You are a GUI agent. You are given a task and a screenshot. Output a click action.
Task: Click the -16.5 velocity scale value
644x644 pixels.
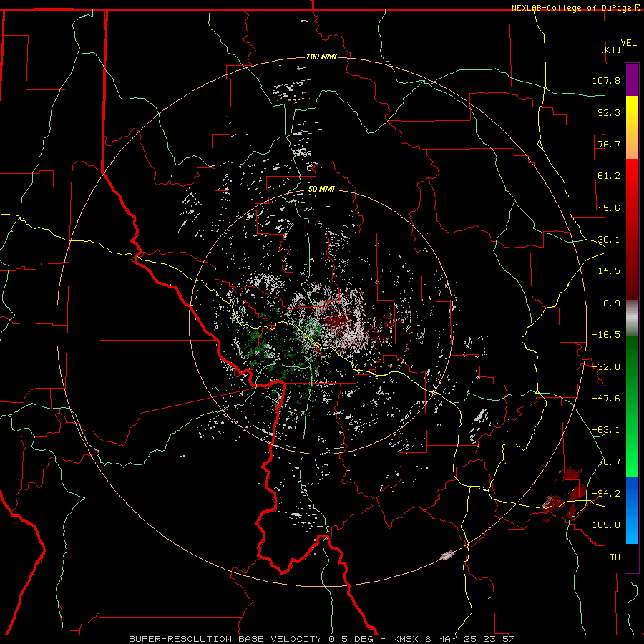(x=606, y=335)
